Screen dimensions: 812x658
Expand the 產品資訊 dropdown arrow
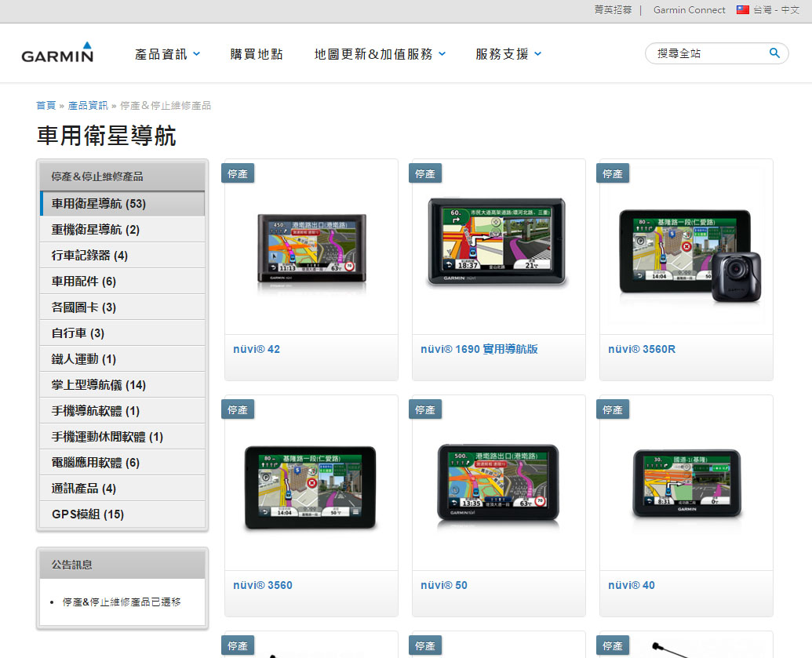pyautogui.click(x=197, y=54)
